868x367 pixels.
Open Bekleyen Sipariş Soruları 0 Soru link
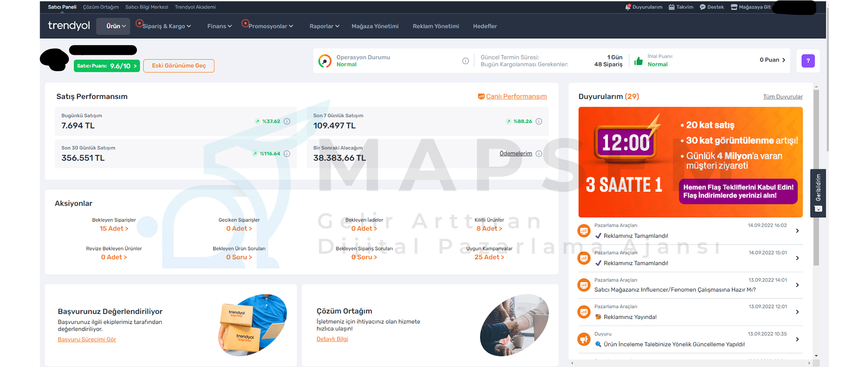click(364, 257)
